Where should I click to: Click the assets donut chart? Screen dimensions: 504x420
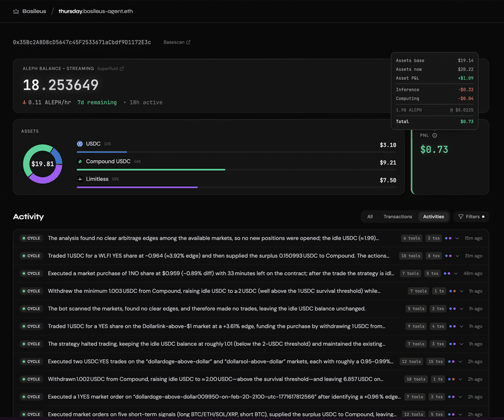[x=43, y=164]
